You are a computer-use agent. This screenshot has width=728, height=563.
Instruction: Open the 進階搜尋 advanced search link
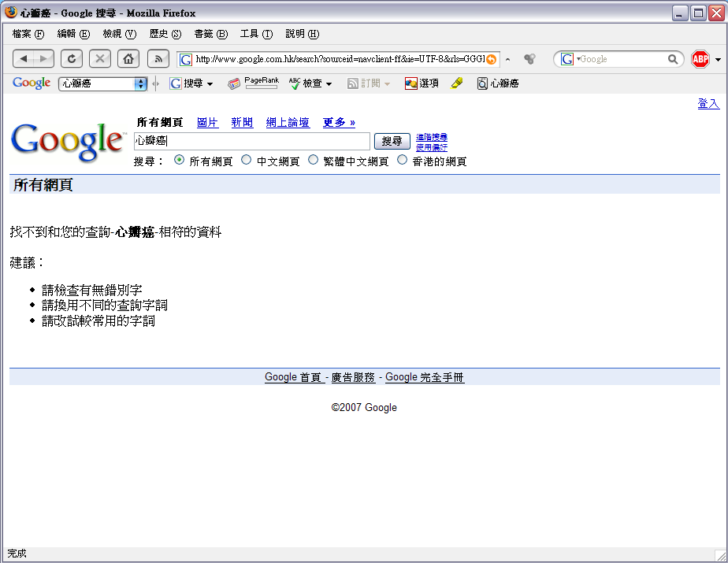(x=432, y=137)
